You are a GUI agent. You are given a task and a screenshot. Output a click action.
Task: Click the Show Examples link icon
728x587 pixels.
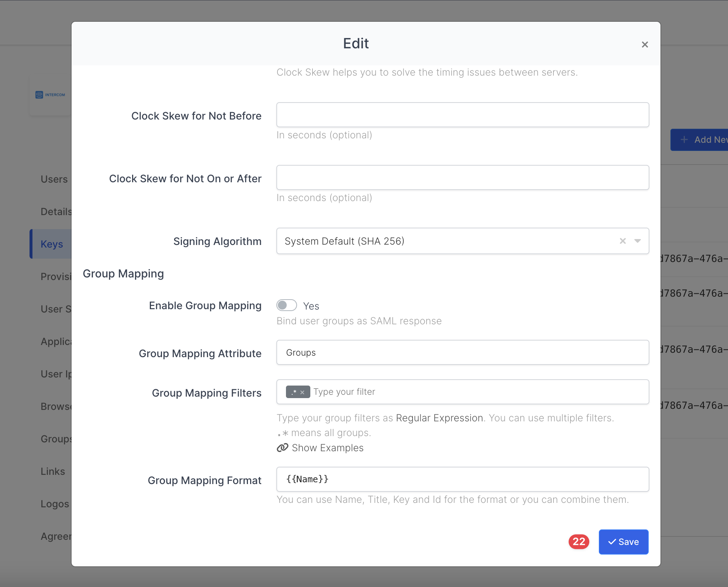pyautogui.click(x=283, y=448)
